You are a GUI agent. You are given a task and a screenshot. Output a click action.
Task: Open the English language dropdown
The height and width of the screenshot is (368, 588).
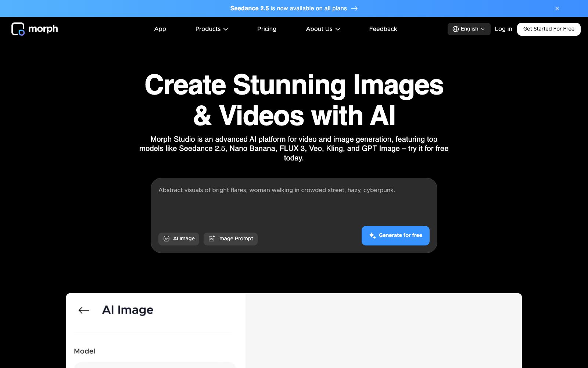[469, 29]
